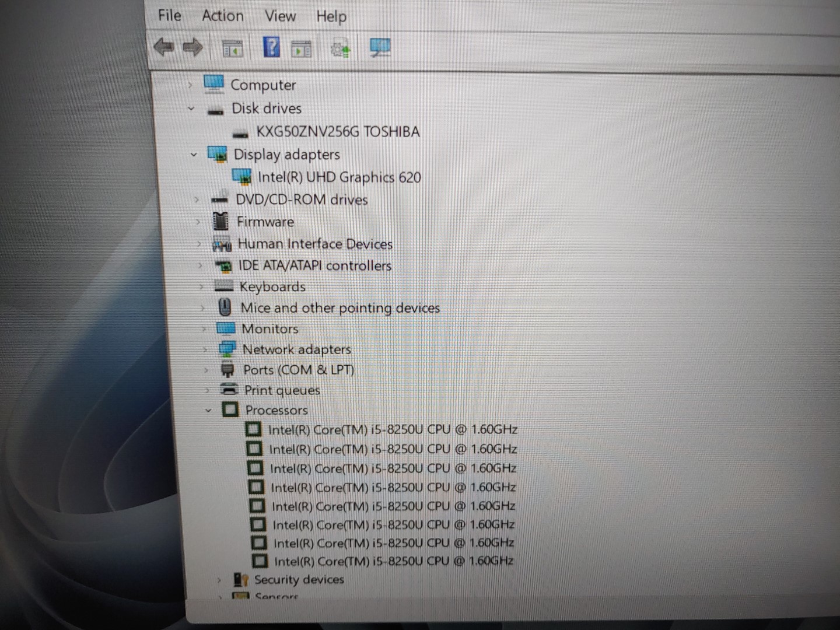Select Intel(R) UHD Graphics 620 entry

[339, 177]
